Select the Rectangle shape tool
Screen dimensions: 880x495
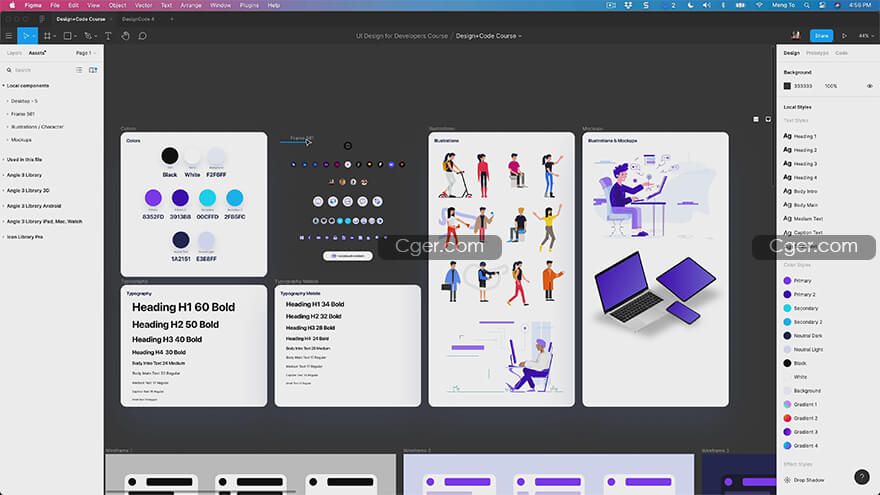(x=67, y=36)
